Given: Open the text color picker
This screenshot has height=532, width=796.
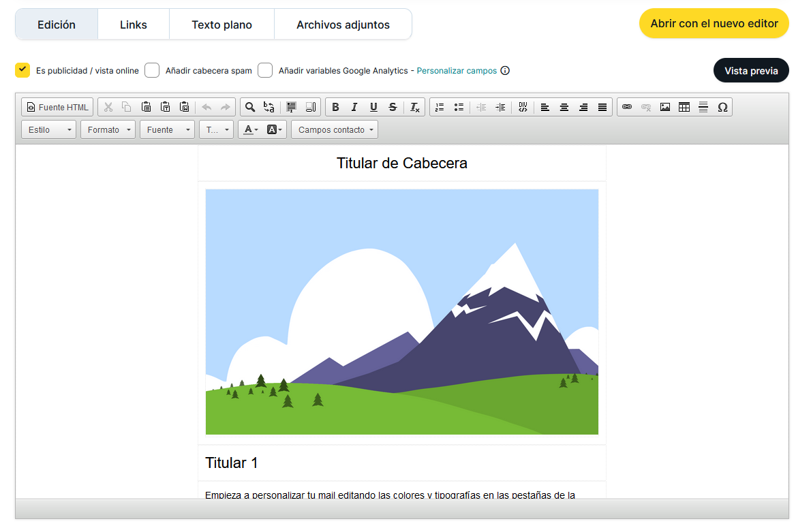Looking at the screenshot, I should (x=251, y=129).
